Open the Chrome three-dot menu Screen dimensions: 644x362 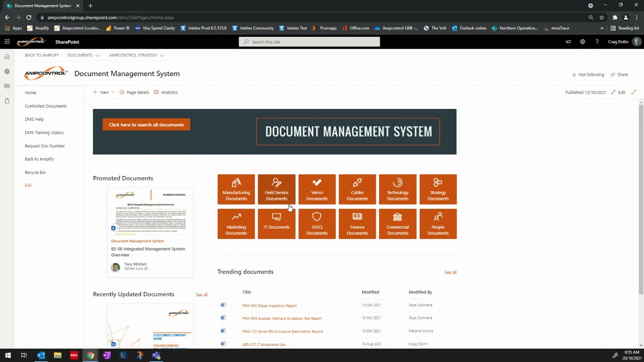637,18
